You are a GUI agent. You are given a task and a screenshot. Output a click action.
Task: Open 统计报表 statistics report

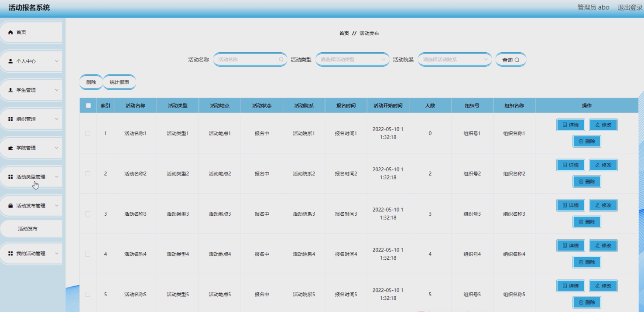119,82
